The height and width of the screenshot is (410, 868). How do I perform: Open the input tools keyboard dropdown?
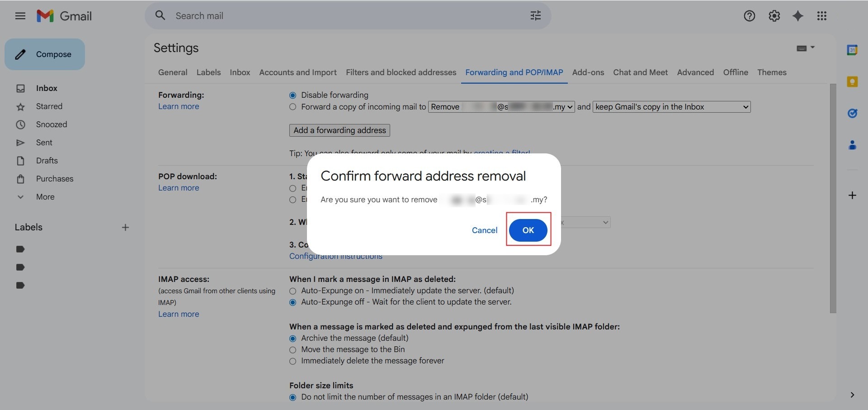click(x=805, y=48)
